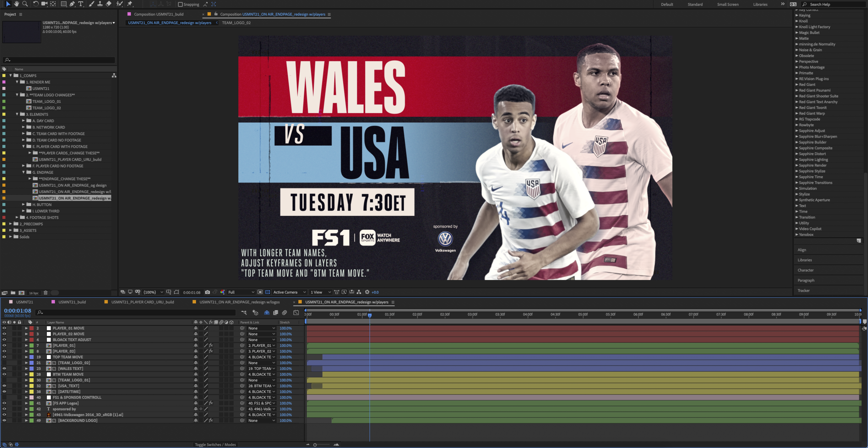868x448 pixels.
Task: Click the 16 bpc color depth button
Action: [34, 293]
